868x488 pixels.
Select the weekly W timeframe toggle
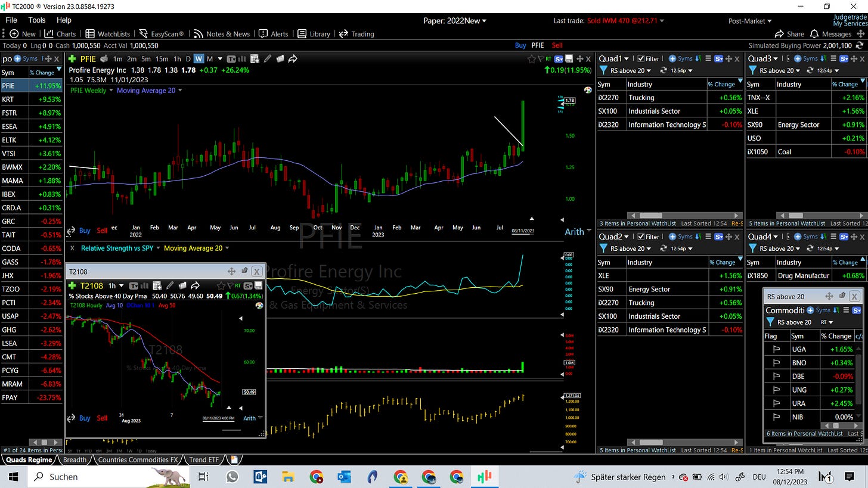199,58
